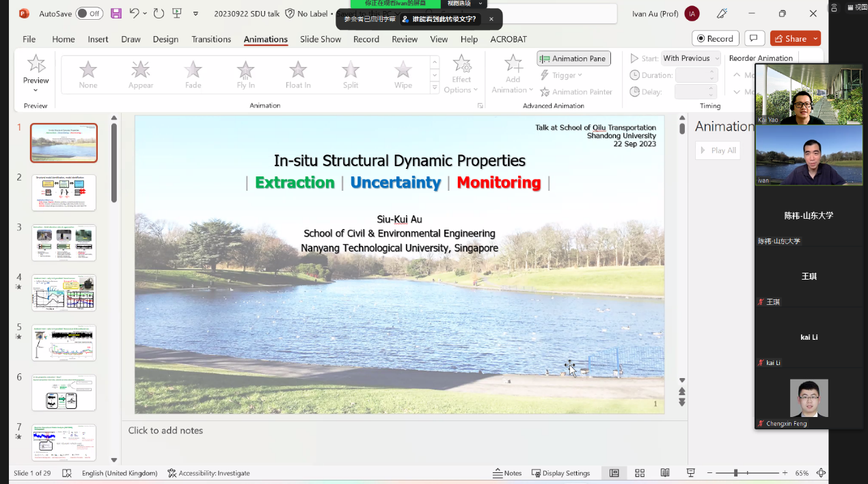Open the Undo history dropdown arrow
Viewport: 868px width, 484px height.
click(x=146, y=14)
